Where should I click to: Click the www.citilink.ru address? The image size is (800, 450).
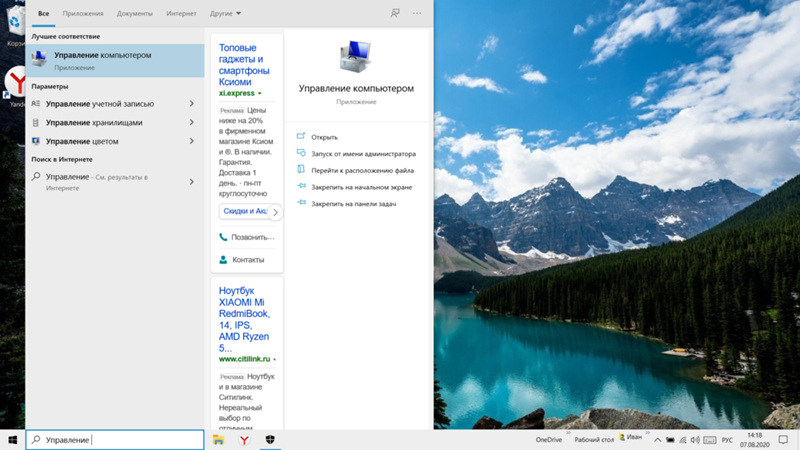244,359
